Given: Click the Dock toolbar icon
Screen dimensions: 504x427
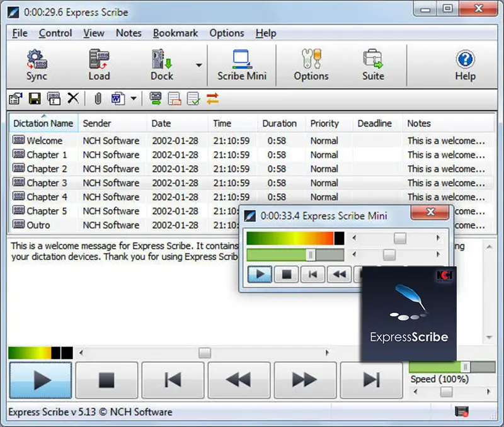Looking at the screenshot, I should click(x=162, y=65).
